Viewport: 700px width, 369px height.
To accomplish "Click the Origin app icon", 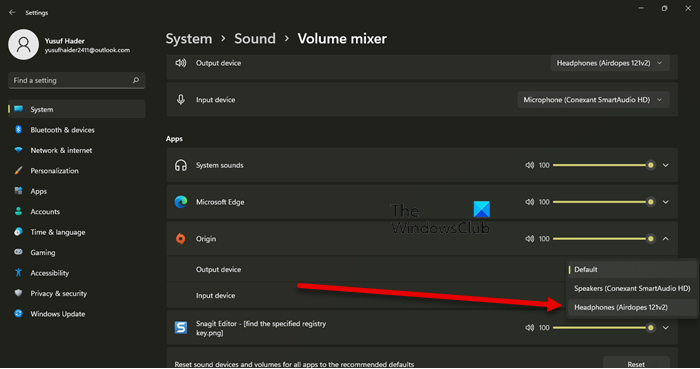I will [181, 239].
